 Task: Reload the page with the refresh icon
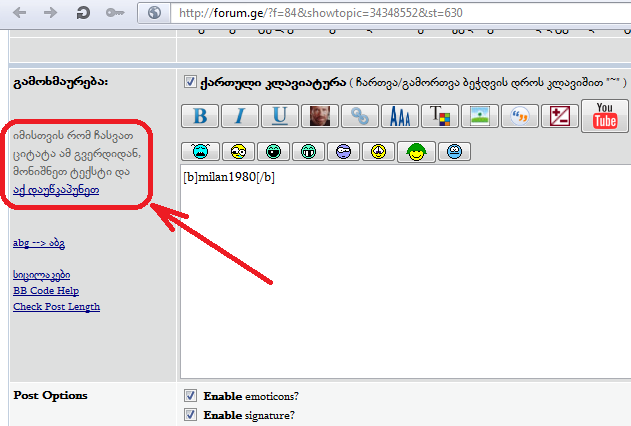[x=82, y=13]
